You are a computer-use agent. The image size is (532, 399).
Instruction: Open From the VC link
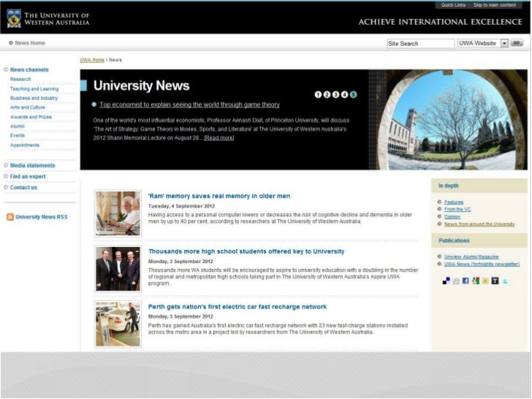pos(457,209)
